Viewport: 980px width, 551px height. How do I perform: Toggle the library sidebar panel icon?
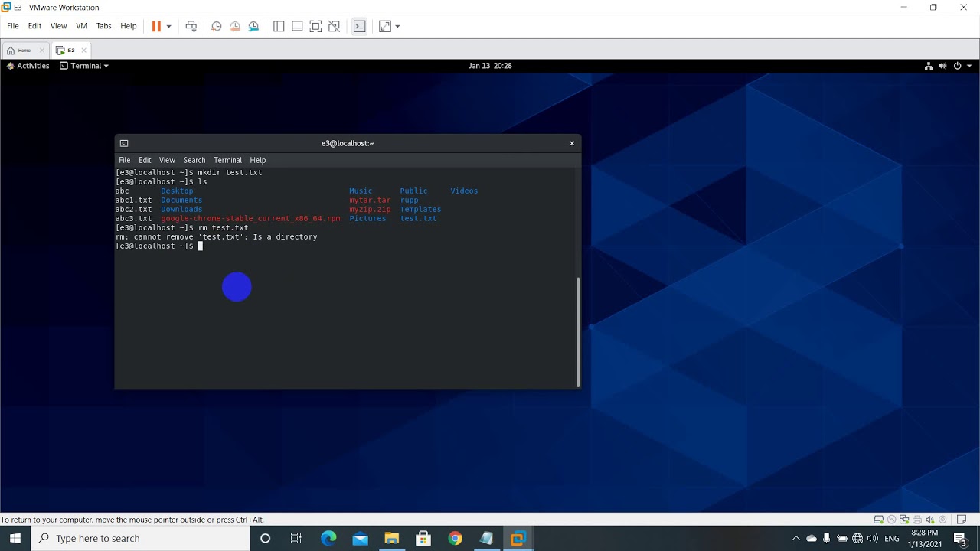coord(279,26)
